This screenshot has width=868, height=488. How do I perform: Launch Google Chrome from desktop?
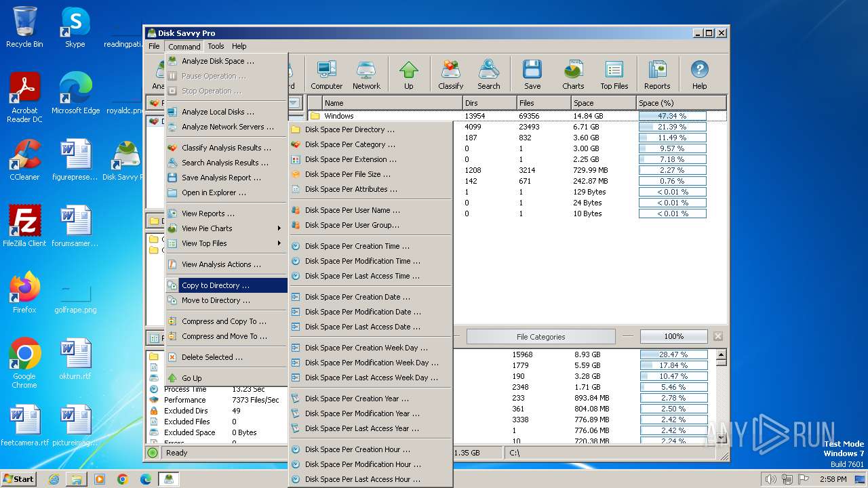[x=24, y=364]
